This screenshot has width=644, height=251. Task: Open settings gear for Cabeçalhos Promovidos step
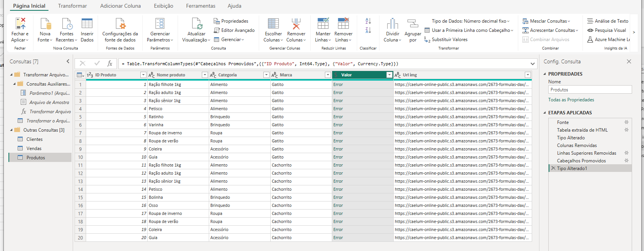(x=626, y=160)
